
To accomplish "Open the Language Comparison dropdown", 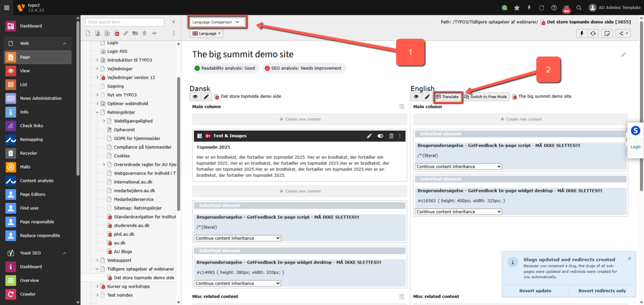I will click(217, 22).
